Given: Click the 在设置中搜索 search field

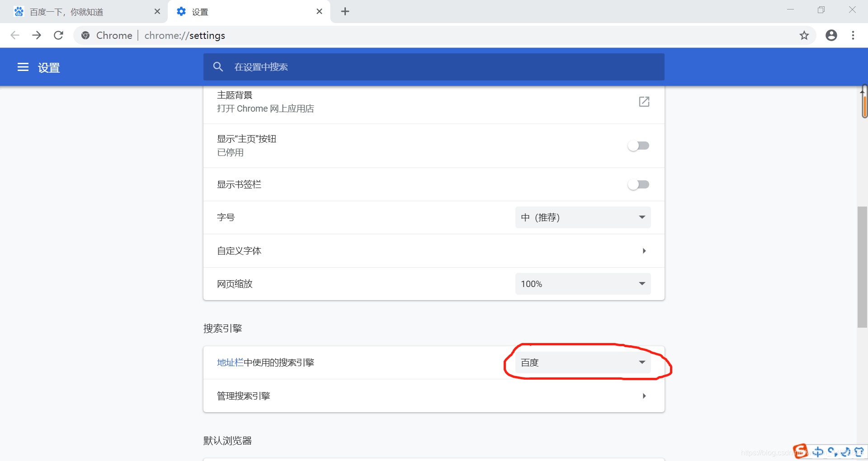Looking at the screenshot, I should 434,67.
